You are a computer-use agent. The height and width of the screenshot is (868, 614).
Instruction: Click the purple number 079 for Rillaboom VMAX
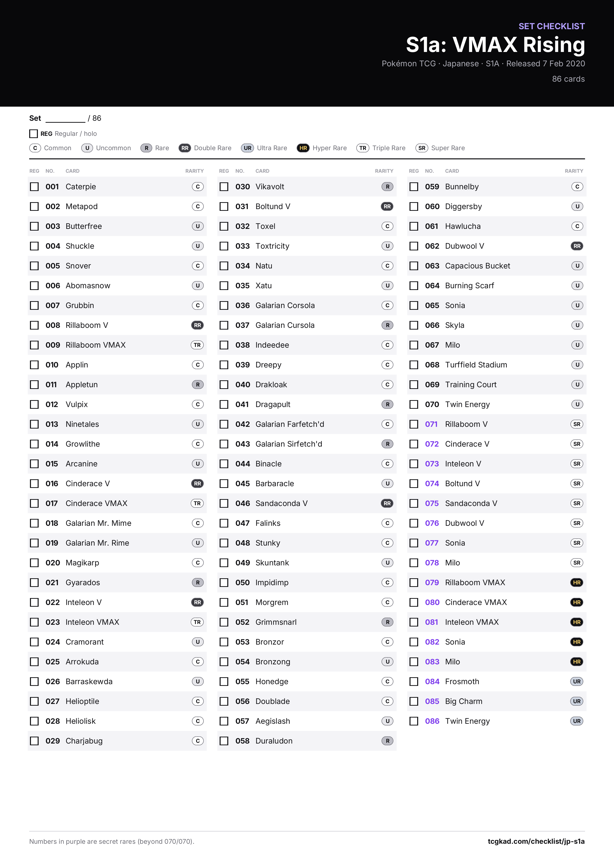(x=432, y=582)
